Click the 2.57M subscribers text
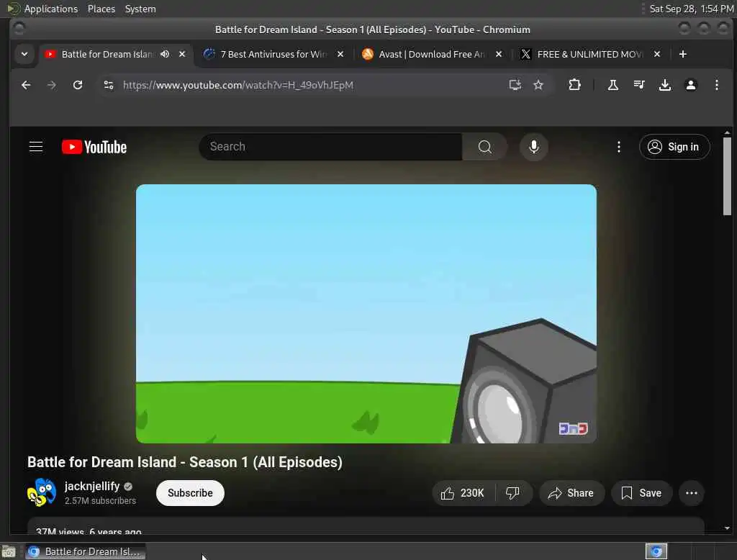Viewport: 737px width, 560px height. coord(100,501)
